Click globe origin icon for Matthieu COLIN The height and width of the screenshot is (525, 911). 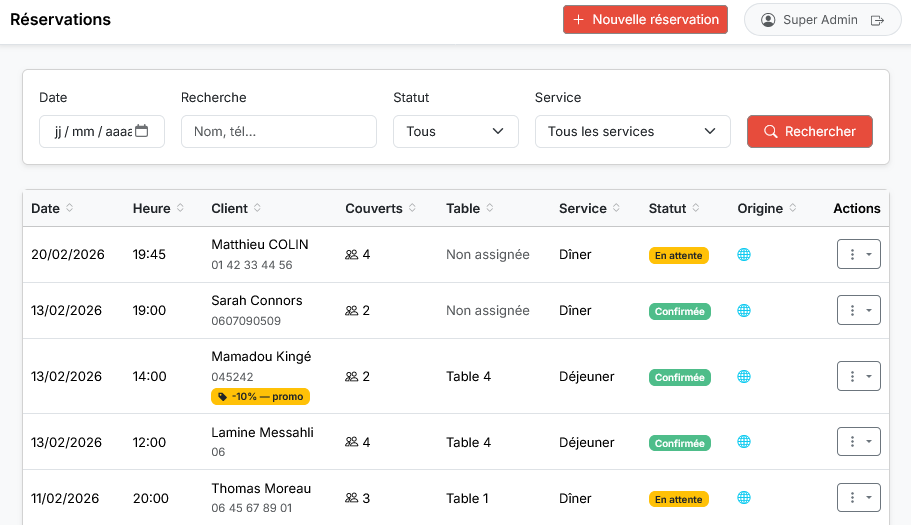coord(743,255)
